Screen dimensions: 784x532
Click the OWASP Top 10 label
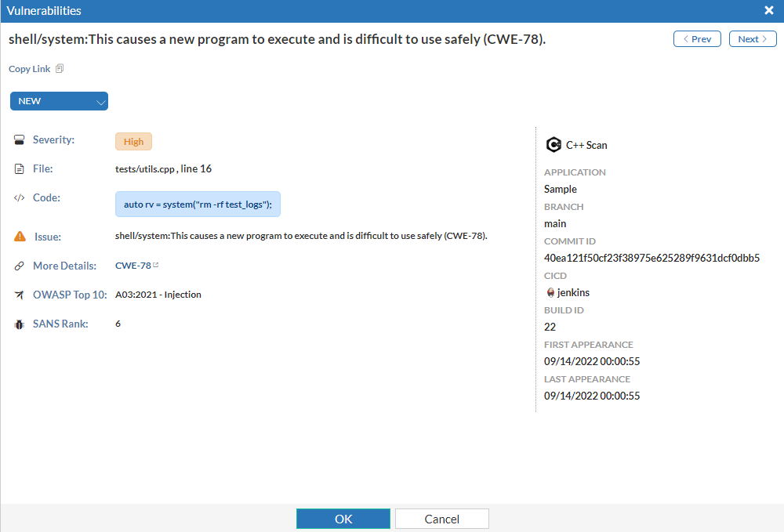coord(70,295)
